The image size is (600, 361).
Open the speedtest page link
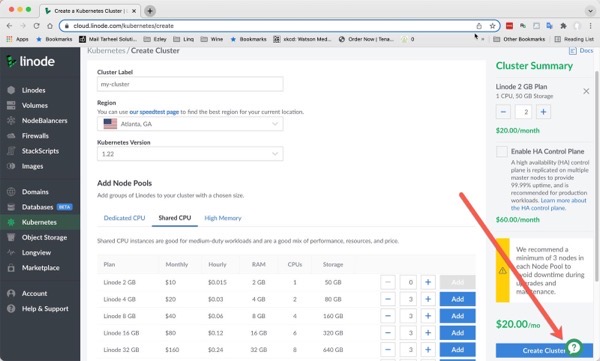tap(154, 112)
